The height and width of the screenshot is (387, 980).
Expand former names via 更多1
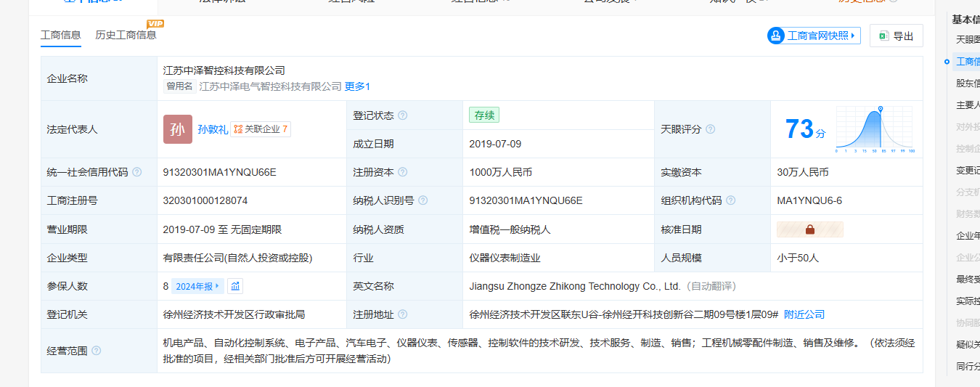pyautogui.click(x=357, y=86)
